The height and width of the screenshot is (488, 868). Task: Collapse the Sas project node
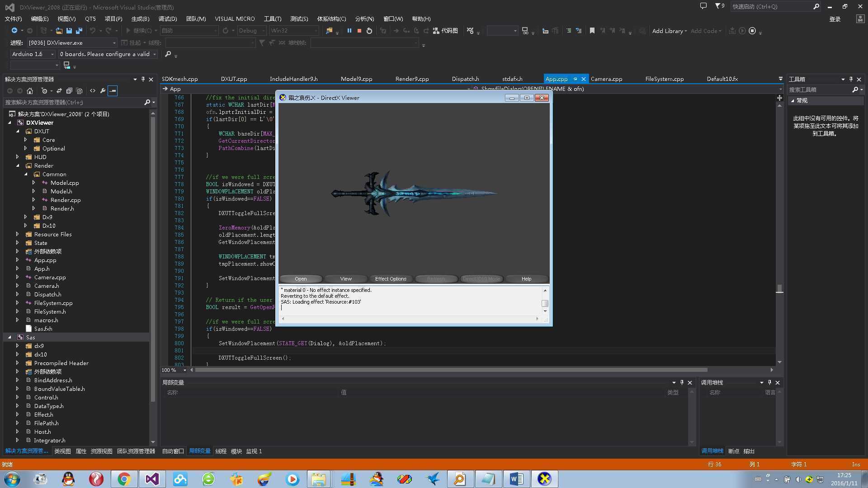click(x=9, y=338)
